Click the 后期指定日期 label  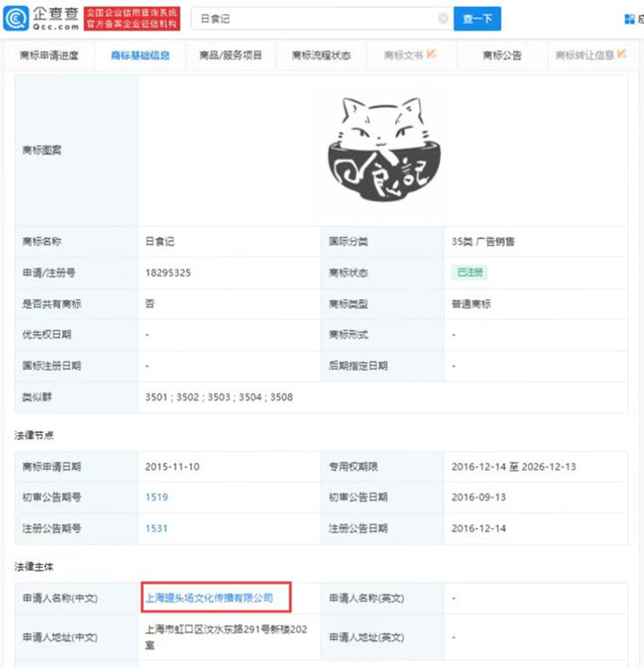tap(359, 366)
